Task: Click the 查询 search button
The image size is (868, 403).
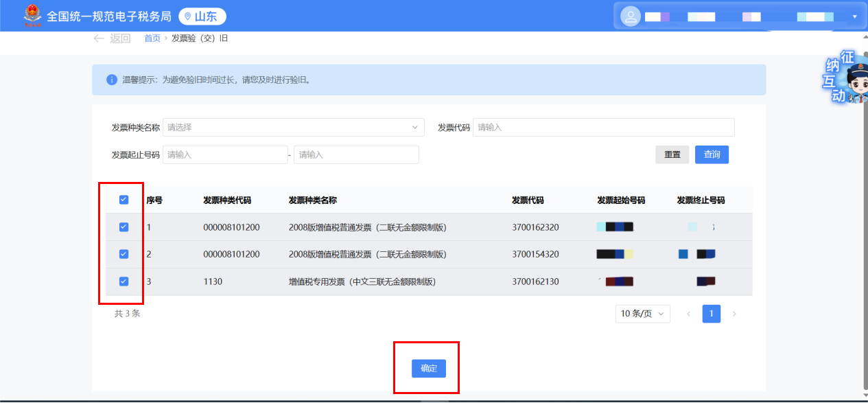Action: (712, 155)
